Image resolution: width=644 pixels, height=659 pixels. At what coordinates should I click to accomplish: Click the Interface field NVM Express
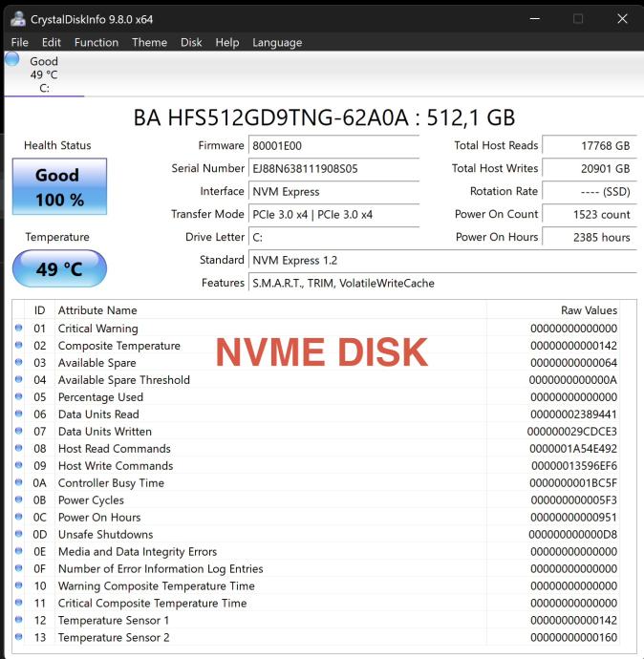pyautogui.click(x=334, y=192)
